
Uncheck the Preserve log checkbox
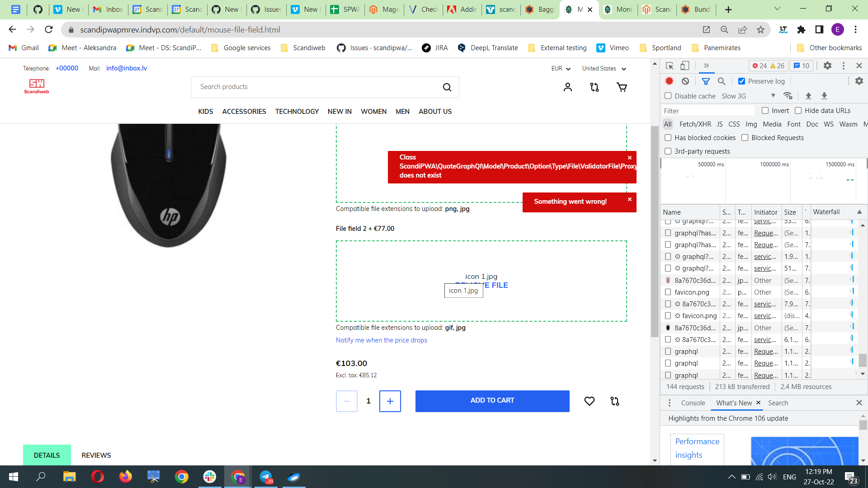tap(741, 81)
